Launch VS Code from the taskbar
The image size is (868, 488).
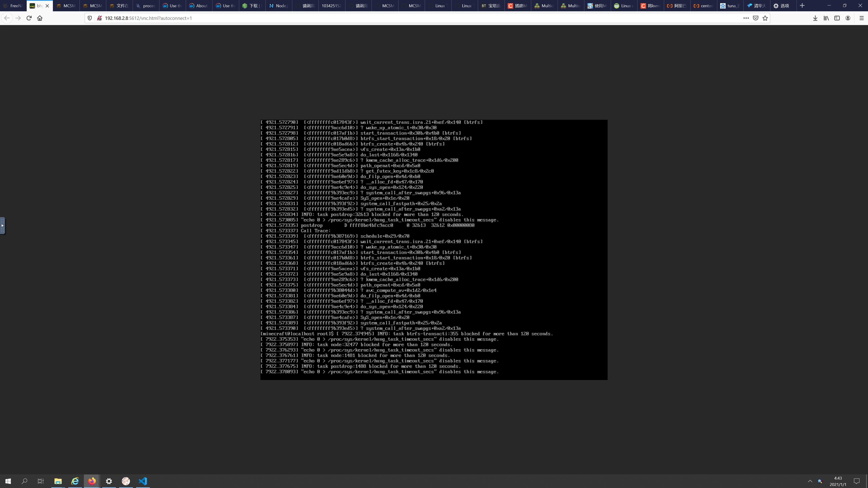point(143,481)
